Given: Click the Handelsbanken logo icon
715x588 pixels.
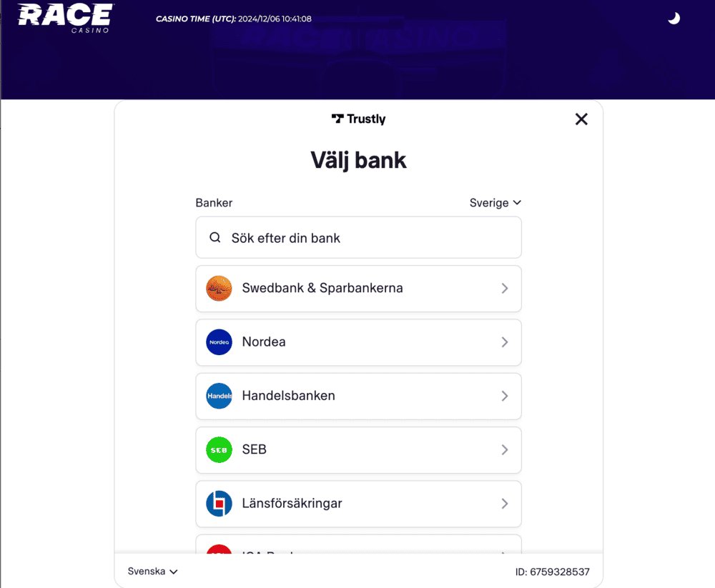Looking at the screenshot, I should click(219, 396).
